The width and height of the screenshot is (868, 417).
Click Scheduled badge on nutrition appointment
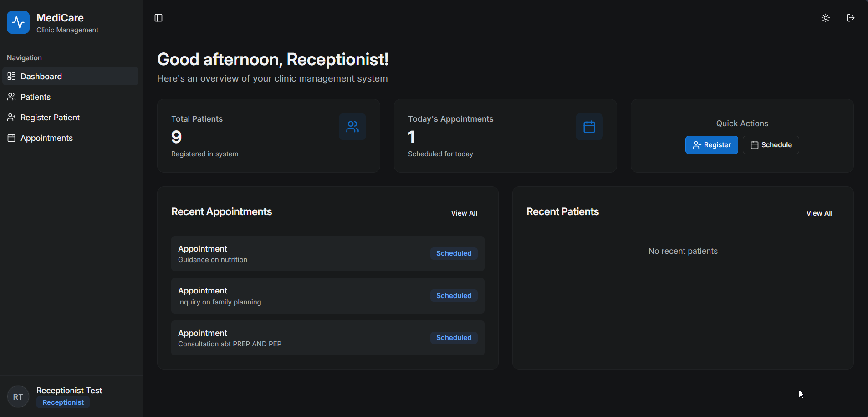(454, 253)
